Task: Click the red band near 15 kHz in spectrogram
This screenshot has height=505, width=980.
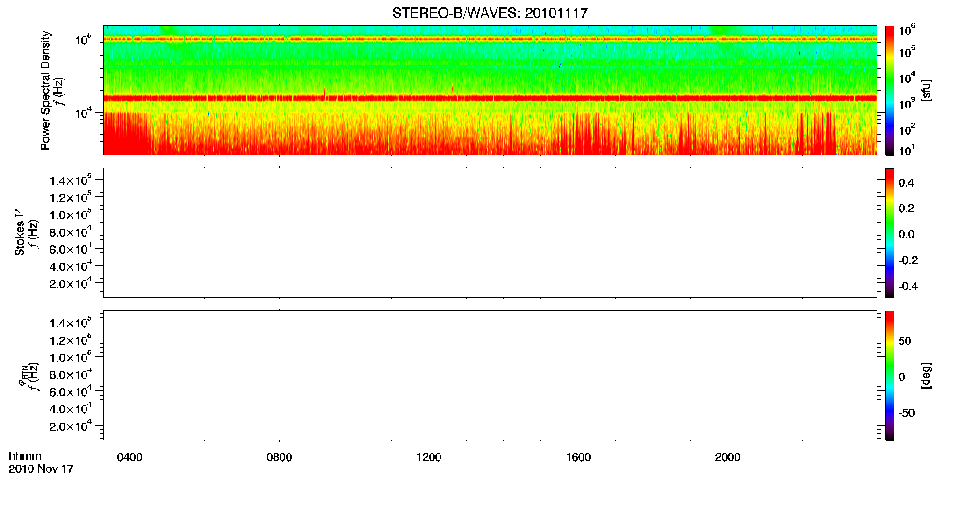Action: (x=490, y=98)
